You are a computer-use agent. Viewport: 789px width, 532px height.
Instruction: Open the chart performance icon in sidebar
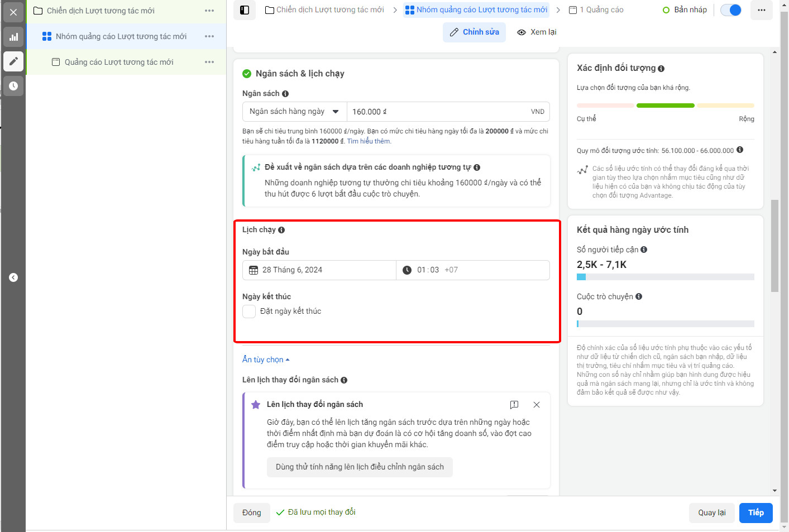pos(13,37)
